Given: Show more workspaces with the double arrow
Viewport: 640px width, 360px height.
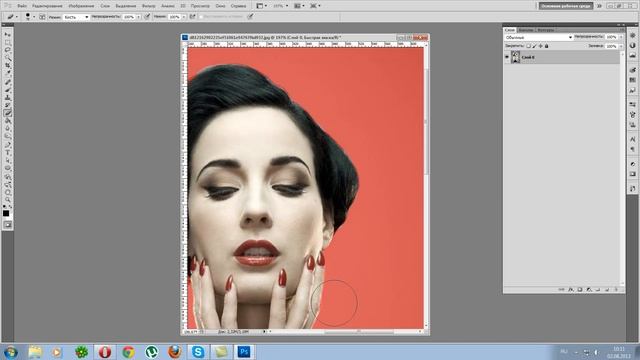Looking at the screenshot, I should pyautogui.click(x=599, y=6).
